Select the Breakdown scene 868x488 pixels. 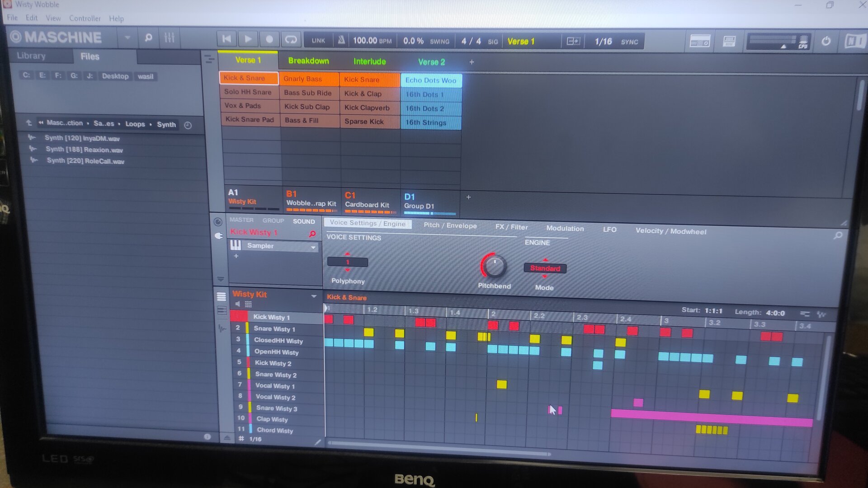pyautogui.click(x=308, y=61)
